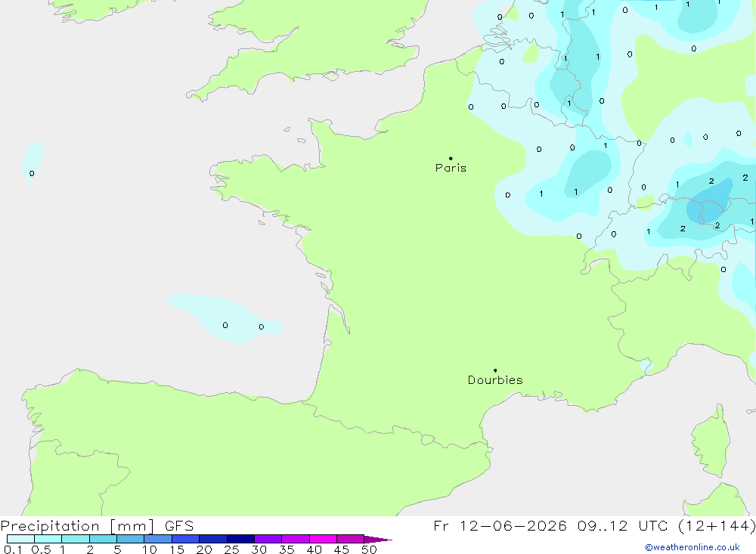Image resolution: width=756 pixels, height=554 pixels.
Task: Click the '35' legend scale value
Action: tap(287, 549)
